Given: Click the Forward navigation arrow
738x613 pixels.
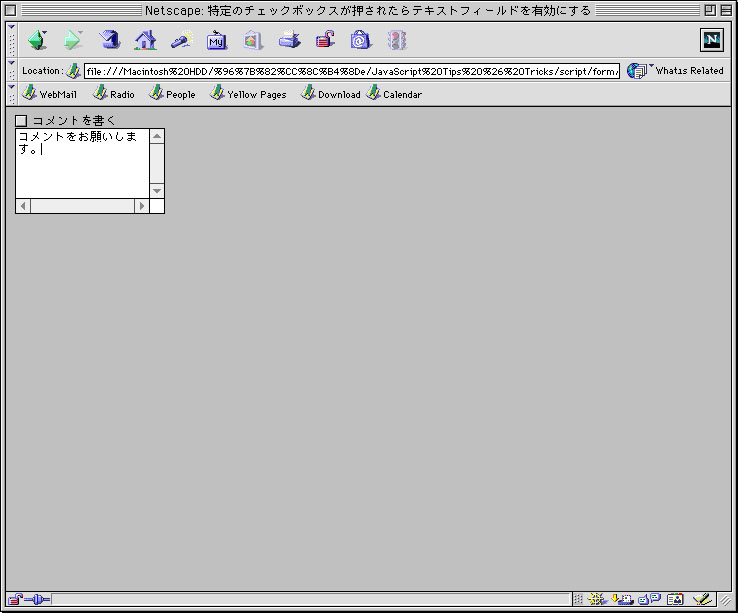Looking at the screenshot, I should 73,40.
